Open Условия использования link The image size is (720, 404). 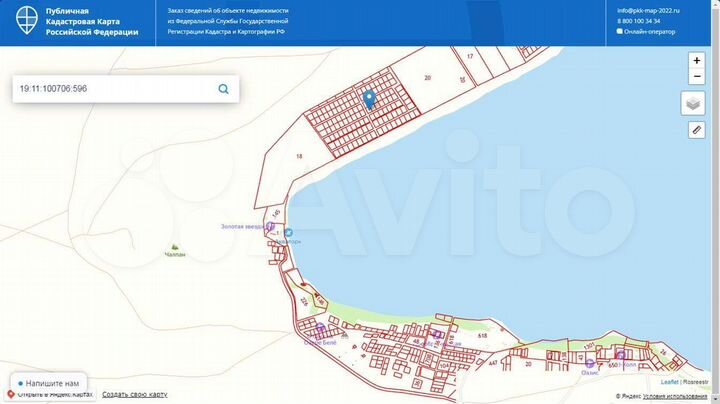(675, 396)
